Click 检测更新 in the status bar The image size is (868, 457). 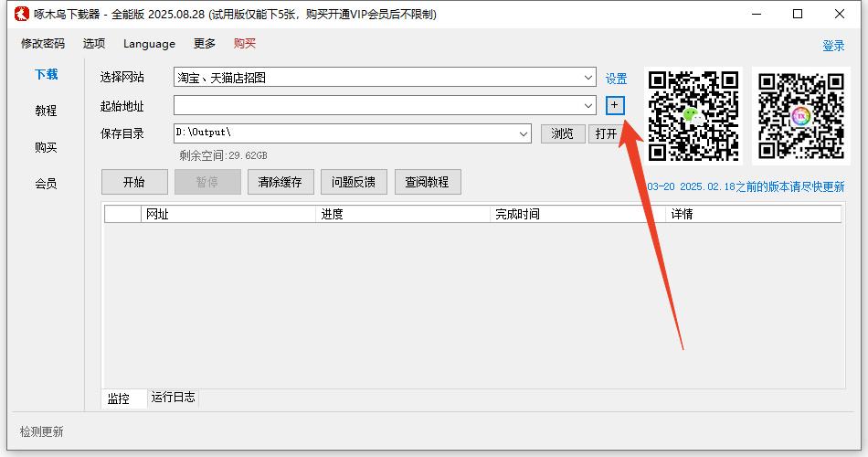pyautogui.click(x=42, y=431)
